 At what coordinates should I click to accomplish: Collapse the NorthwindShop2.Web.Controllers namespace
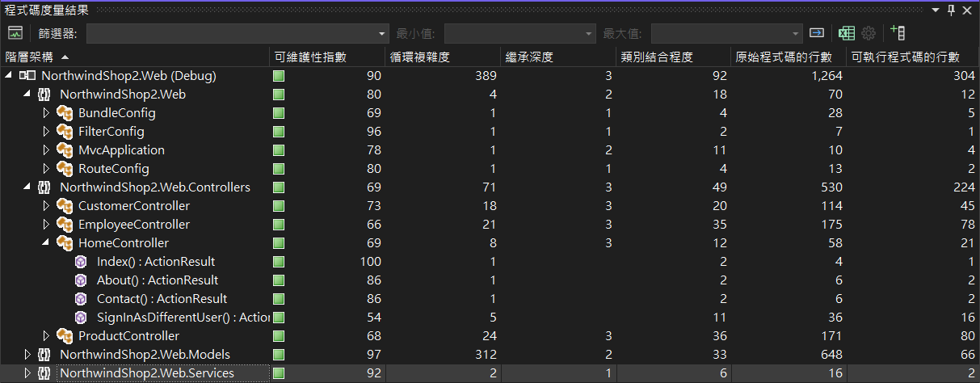pos(27,187)
